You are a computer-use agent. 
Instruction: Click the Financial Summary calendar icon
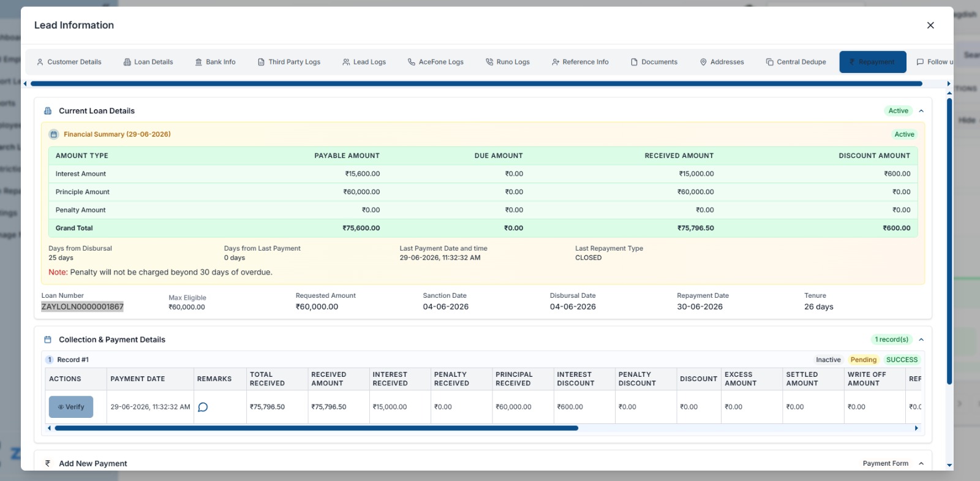pos(54,134)
